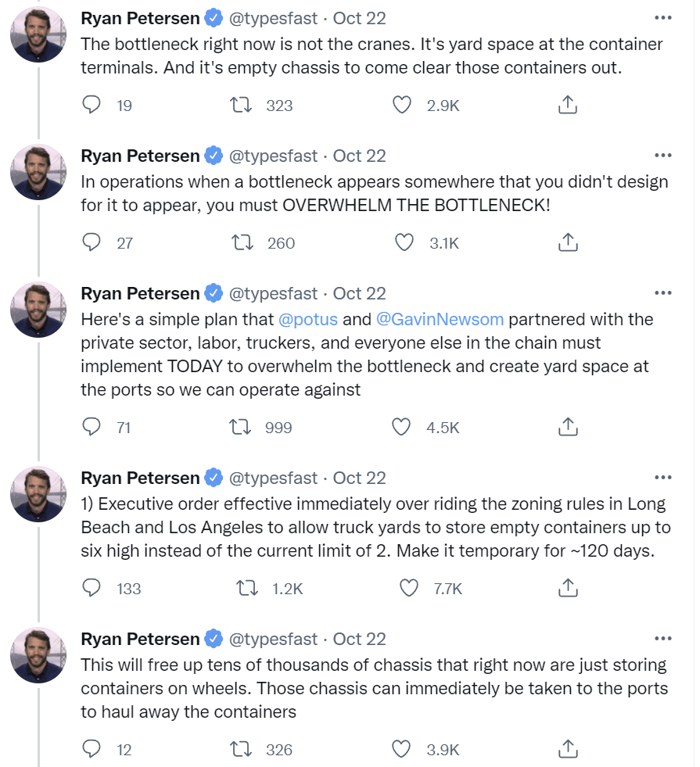Open more options on the 'Executive order' tweet
The height and width of the screenshot is (767, 700).
point(662,478)
